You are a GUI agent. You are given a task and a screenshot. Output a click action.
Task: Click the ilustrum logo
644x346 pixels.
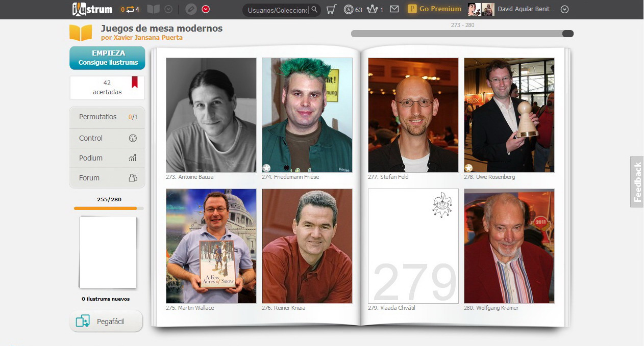point(92,9)
